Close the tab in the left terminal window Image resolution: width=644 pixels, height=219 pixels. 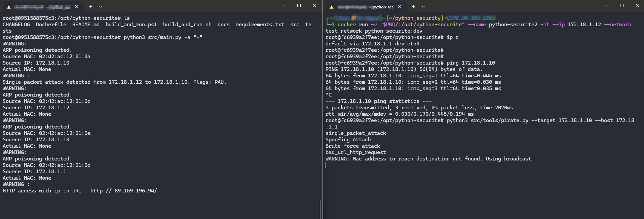pos(77,6)
